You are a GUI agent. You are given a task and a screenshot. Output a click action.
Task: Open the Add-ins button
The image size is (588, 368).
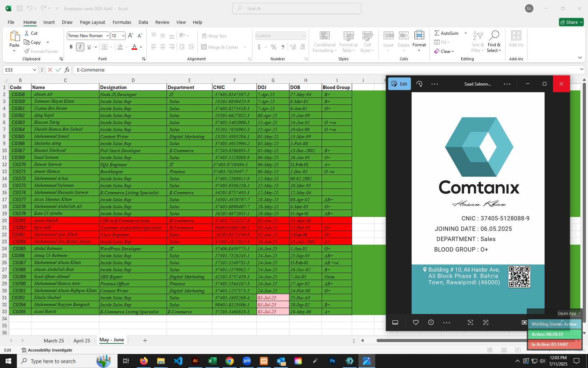tap(516, 39)
